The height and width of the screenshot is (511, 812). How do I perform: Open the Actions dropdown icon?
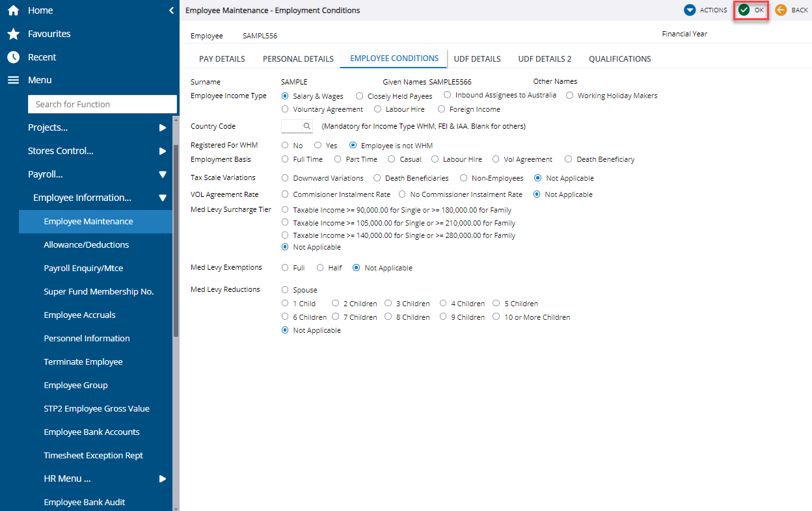[690, 10]
